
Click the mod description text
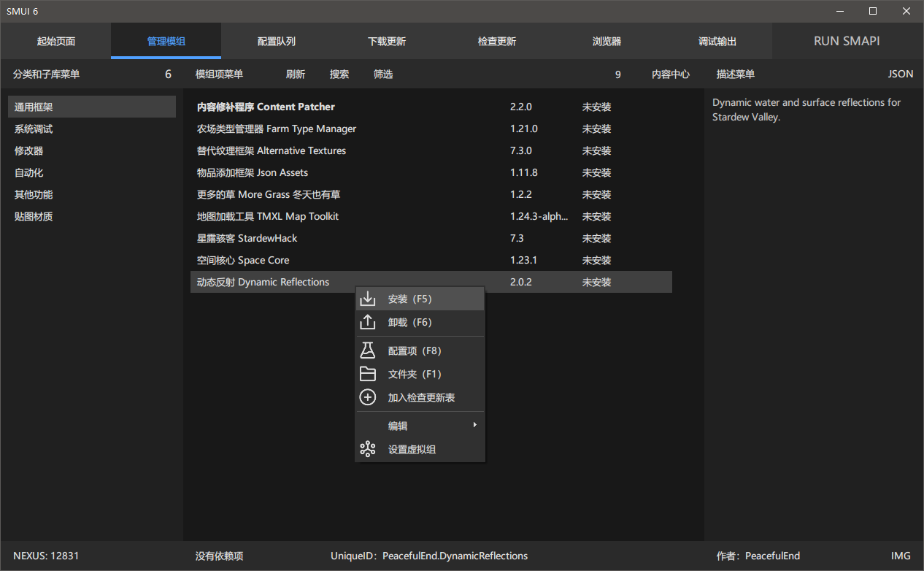tap(806, 110)
